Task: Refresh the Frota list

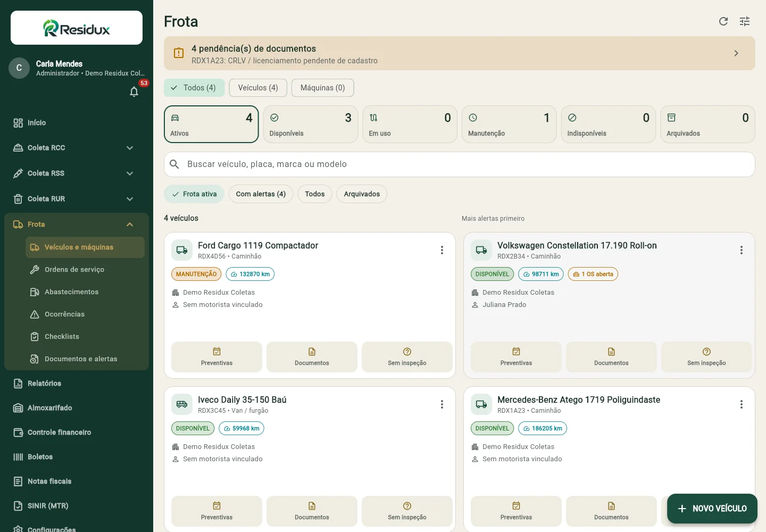Action: (723, 21)
